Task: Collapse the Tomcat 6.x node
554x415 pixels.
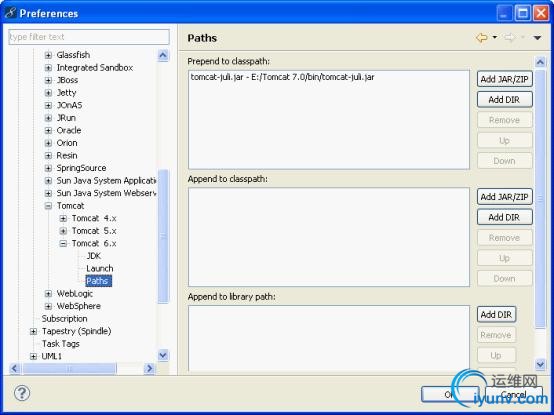Action: [x=63, y=244]
